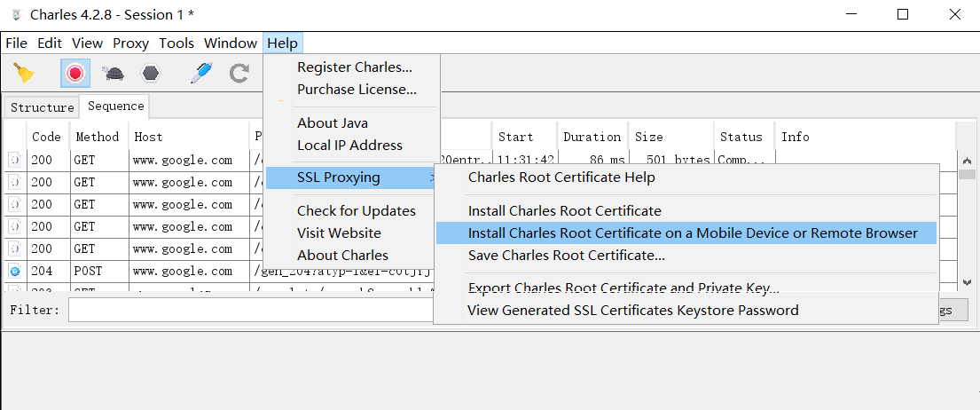Click the globe icon of the 204 POST row
Screen dimensions: 980x410
[x=15, y=272]
